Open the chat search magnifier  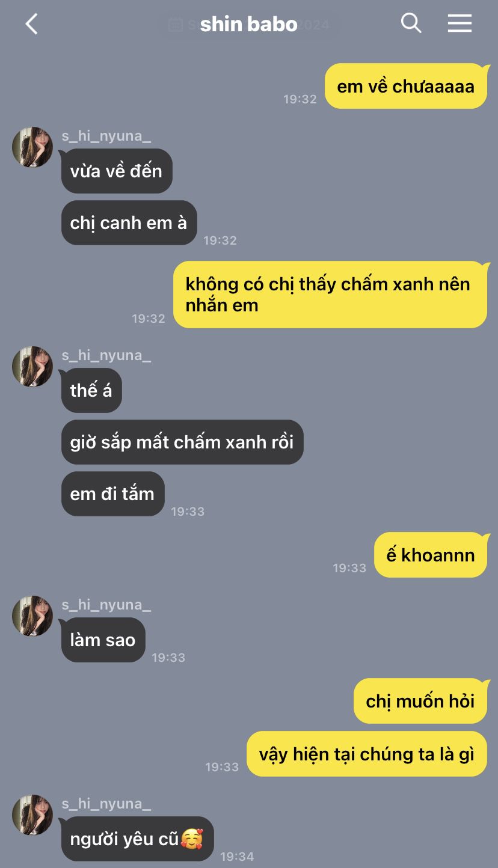411,23
